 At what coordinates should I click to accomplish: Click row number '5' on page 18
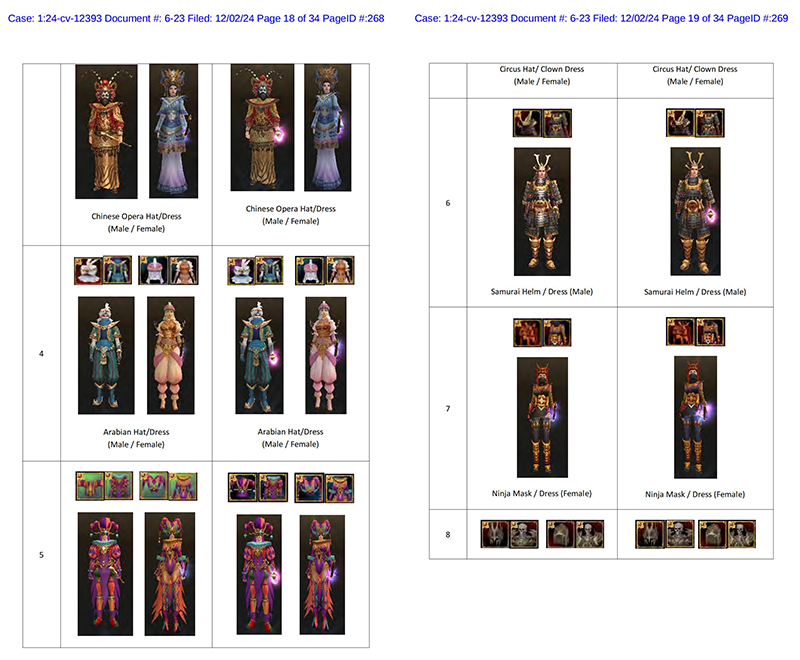point(41,555)
